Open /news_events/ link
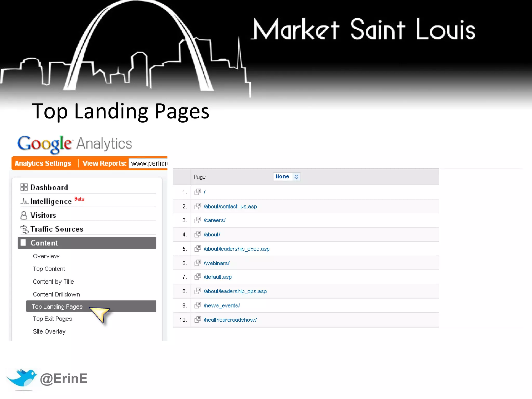Screen dimensions: 532x399 pos(222,305)
